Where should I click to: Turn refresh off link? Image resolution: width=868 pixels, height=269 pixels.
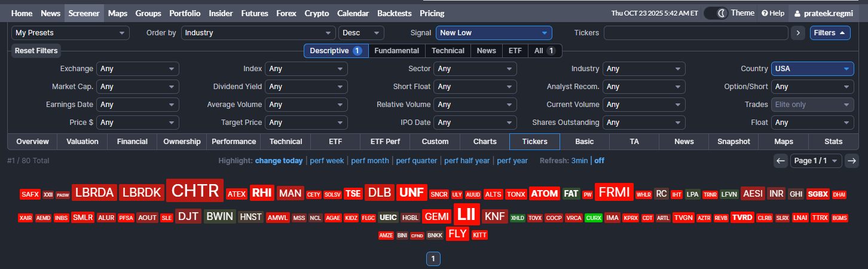[x=599, y=161]
